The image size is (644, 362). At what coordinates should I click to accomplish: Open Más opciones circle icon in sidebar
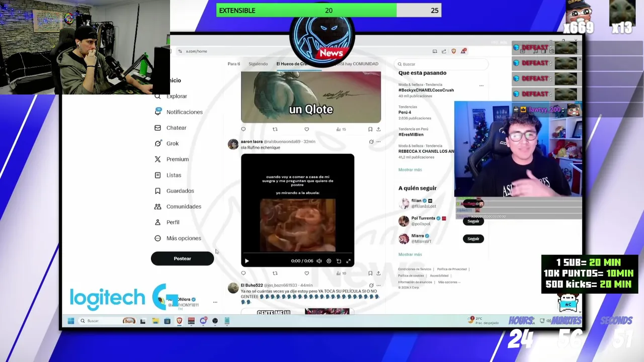click(157, 238)
